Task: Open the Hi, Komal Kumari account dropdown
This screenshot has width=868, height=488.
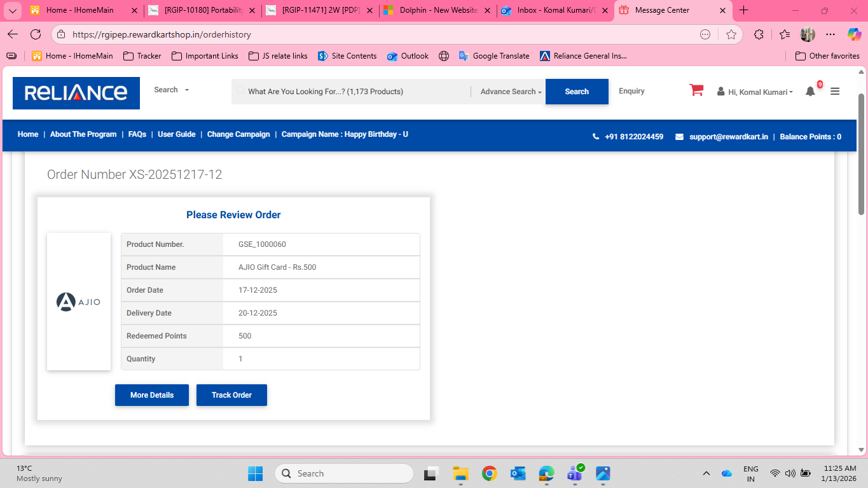Action: pos(755,92)
